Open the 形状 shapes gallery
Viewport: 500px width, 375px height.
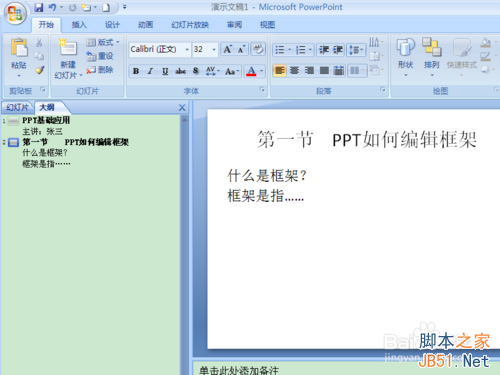(406, 57)
